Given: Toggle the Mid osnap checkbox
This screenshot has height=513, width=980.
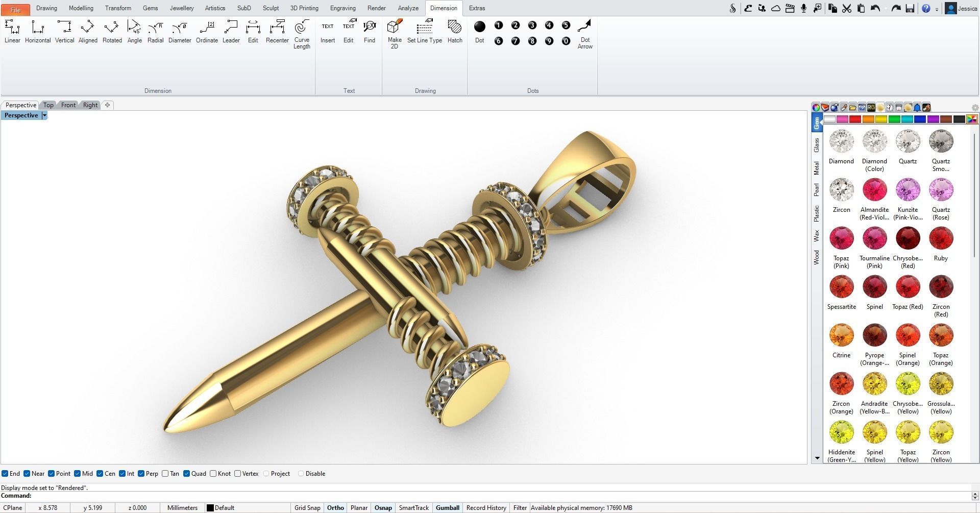Looking at the screenshot, I should 77,474.
